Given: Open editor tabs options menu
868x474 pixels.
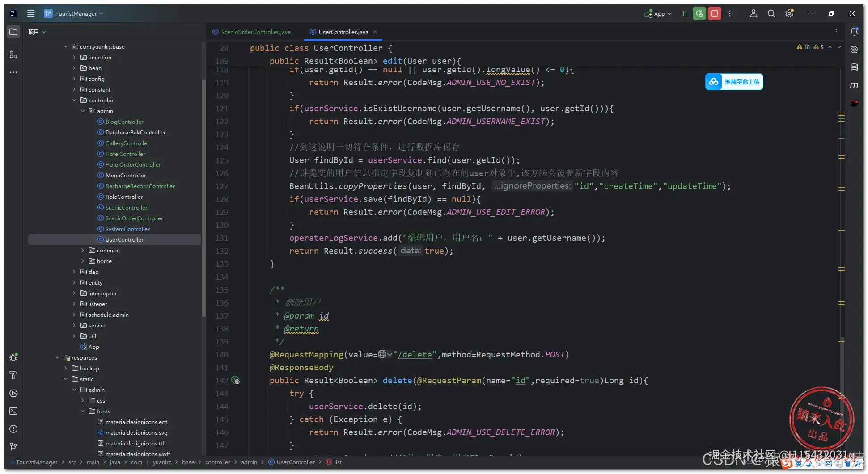Looking at the screenshot, I should click(x=836, y=32).
